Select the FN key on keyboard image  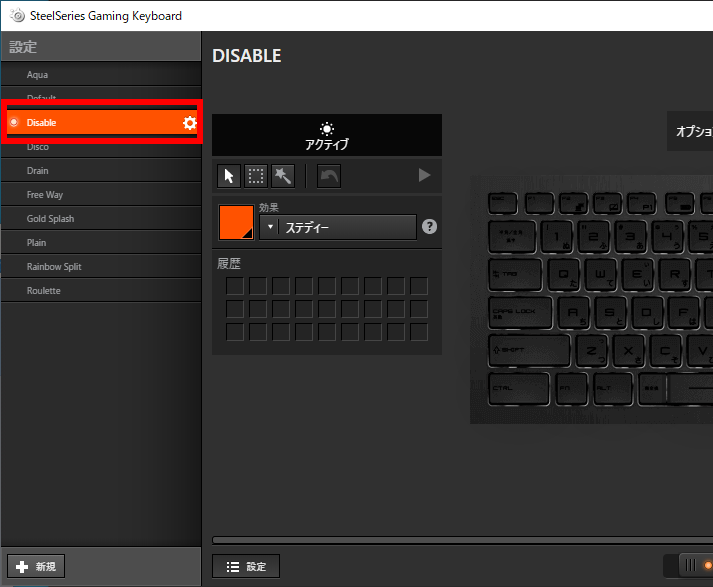(571, 389)
